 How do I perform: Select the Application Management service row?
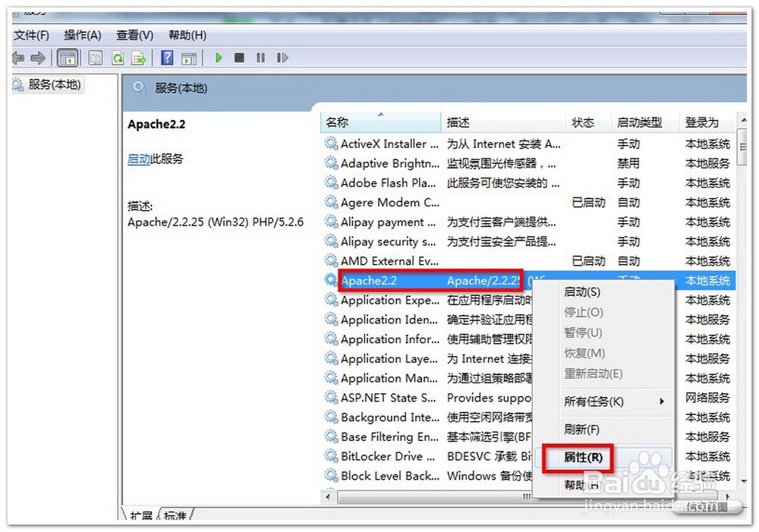click(x=528, y=378)
